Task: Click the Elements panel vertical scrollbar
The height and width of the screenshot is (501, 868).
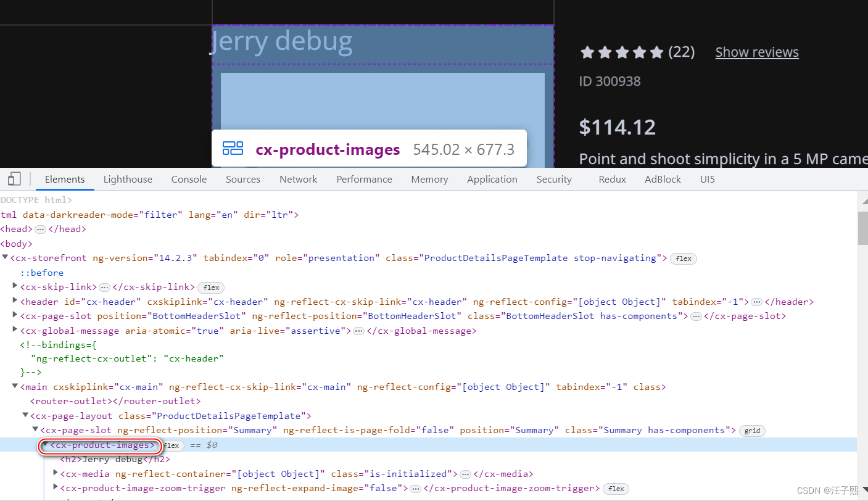Action: coord(862,228)
